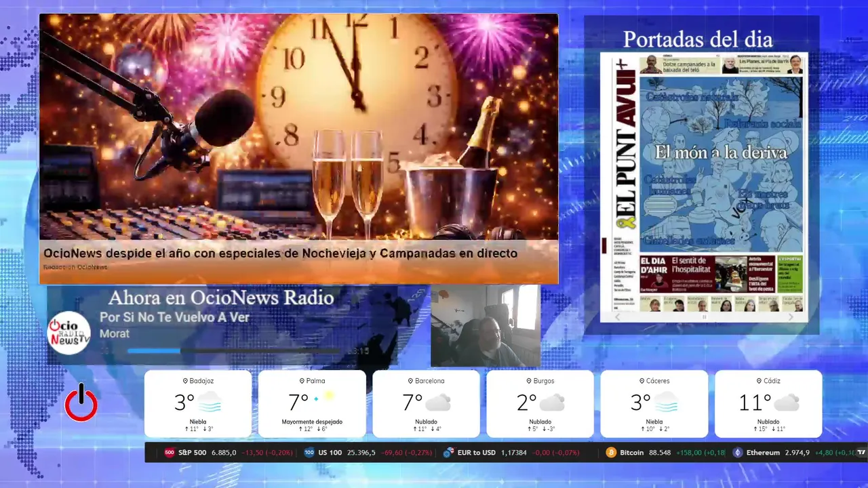Click the location pin next to Burgos
Image resolution: width=868 pixels, height=488 pixels.
[x=528, y=381]
